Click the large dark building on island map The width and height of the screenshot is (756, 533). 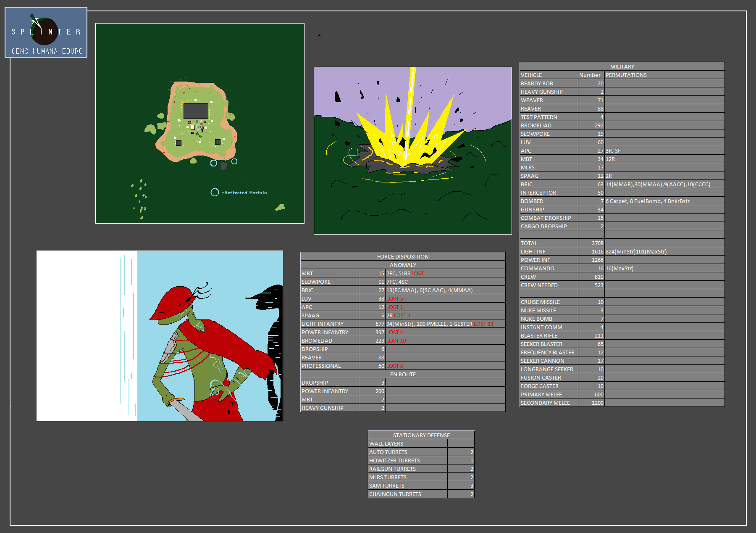point(196,111)
